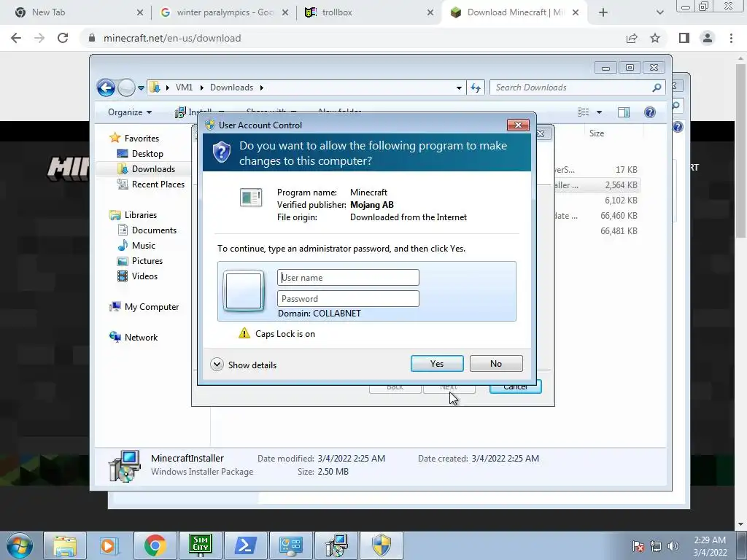This screenshot has width=747, height=560.
Task: Click the UAC shield question icon
Action: 222,153
